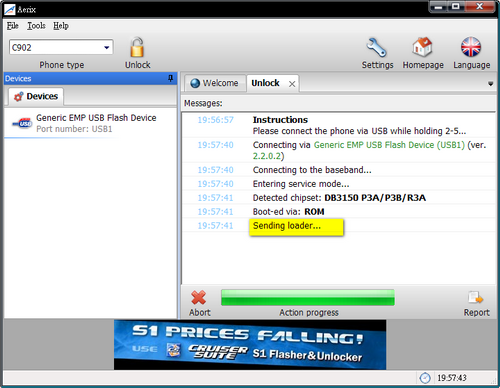Change Language via UK flag icon

click(471, 47)
